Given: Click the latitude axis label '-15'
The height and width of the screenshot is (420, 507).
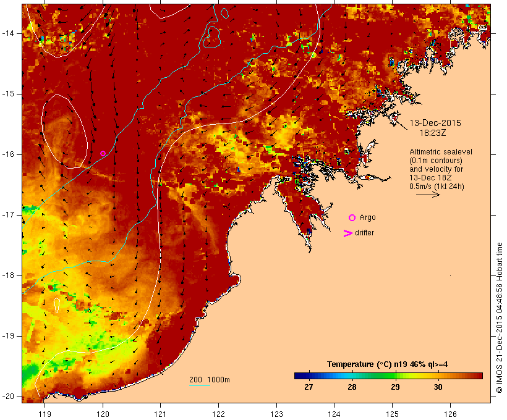Looking at the screenshot, I should [8, 94].
